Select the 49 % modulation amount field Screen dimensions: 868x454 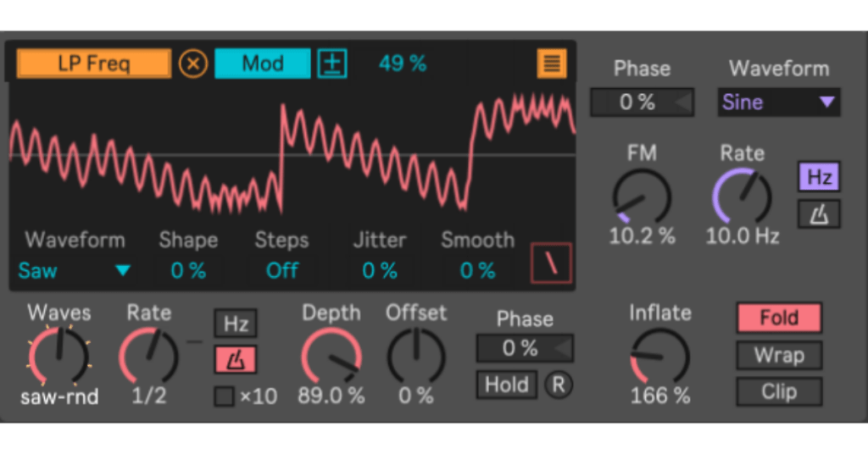[403, 64]
